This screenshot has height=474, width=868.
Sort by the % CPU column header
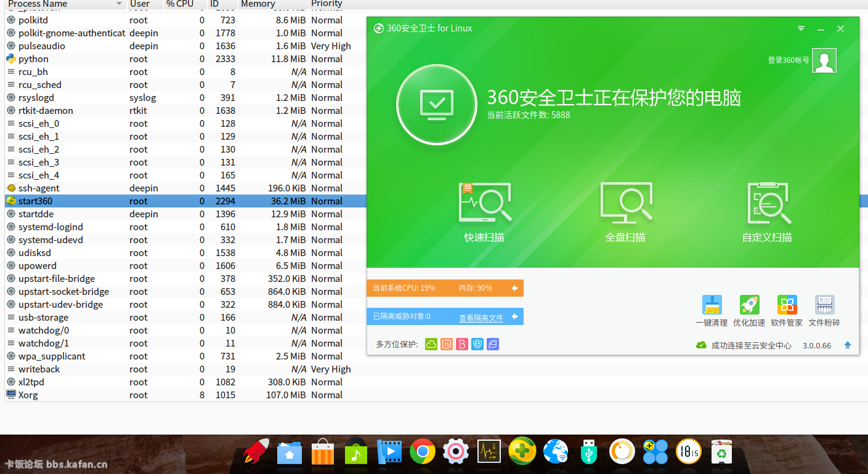tap(185, 4)
